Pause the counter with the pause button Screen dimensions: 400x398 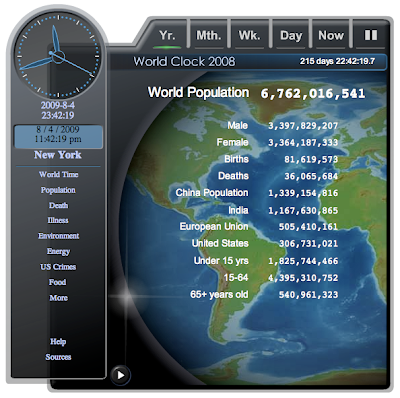(371, 35)
